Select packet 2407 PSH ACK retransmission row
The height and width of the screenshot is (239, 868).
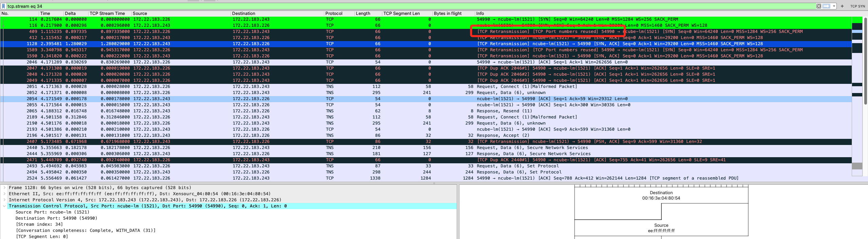426,142
